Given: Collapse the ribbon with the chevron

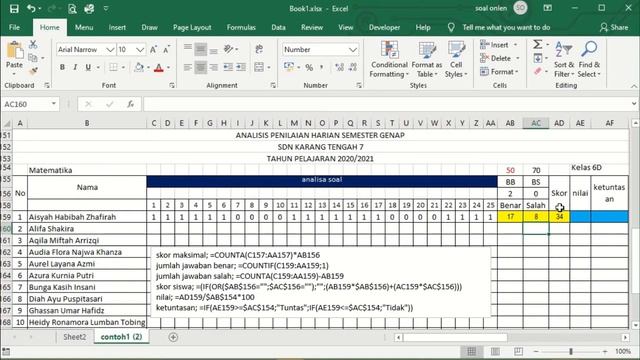Looking at the screenshot, I should tap(633, 86).
